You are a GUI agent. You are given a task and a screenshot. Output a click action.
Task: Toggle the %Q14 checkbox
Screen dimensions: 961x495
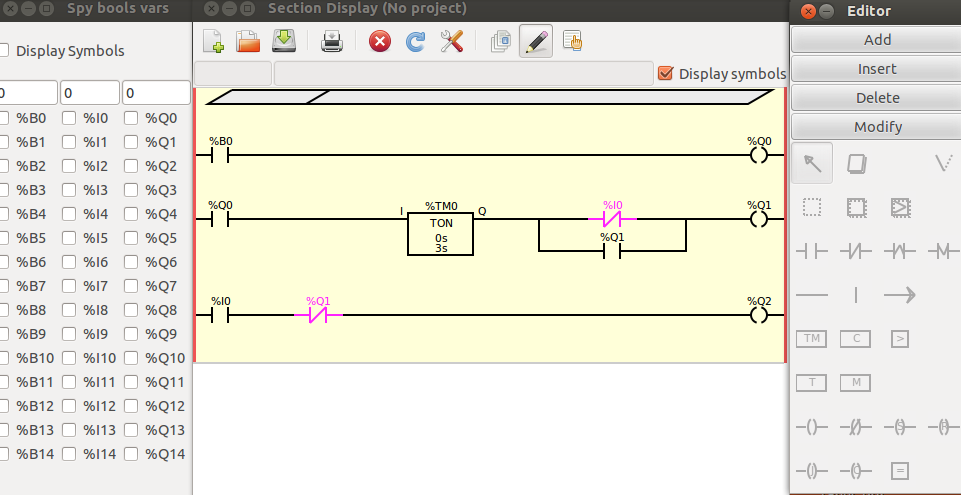coord(131,455)
